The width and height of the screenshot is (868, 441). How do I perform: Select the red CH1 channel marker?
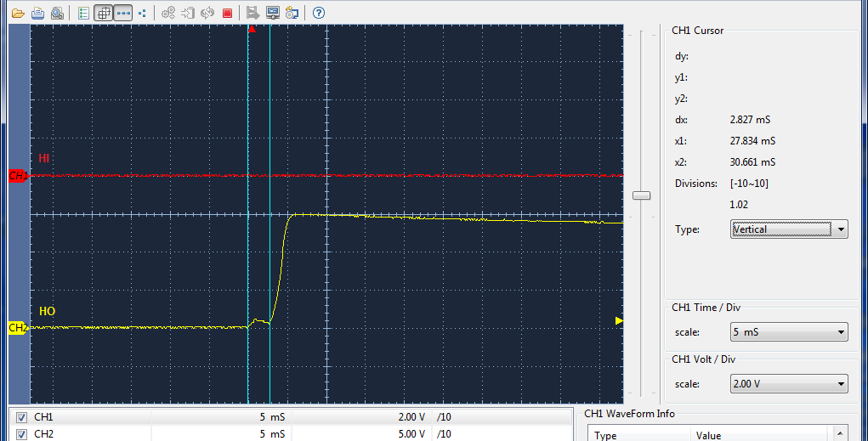[x=18, y=176]
